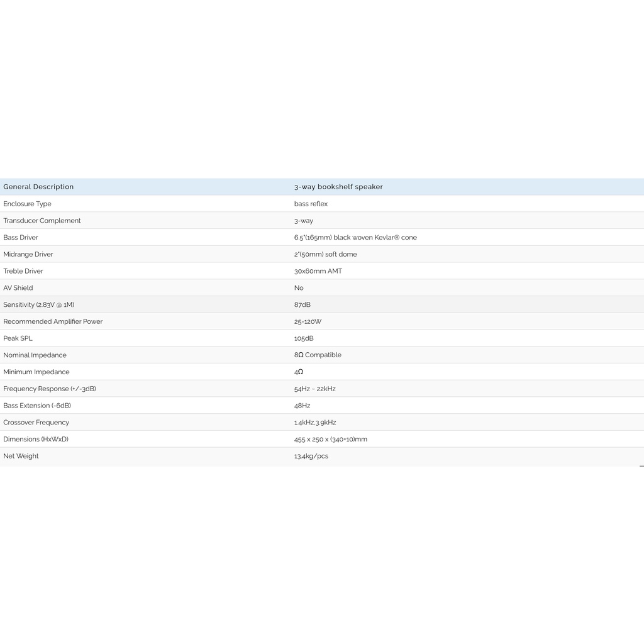Select the '87dB' sensitivity value
Viewport: 644px width, 644px height.
[303, 305]
